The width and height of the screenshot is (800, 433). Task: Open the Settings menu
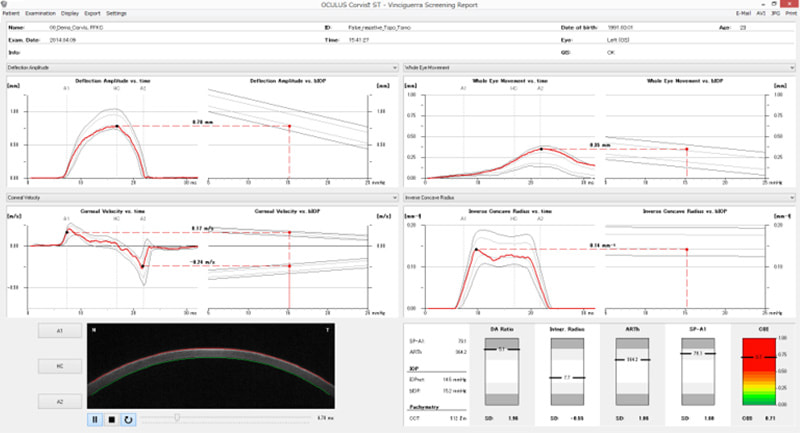pyautogui.click(x=116, y=13)
